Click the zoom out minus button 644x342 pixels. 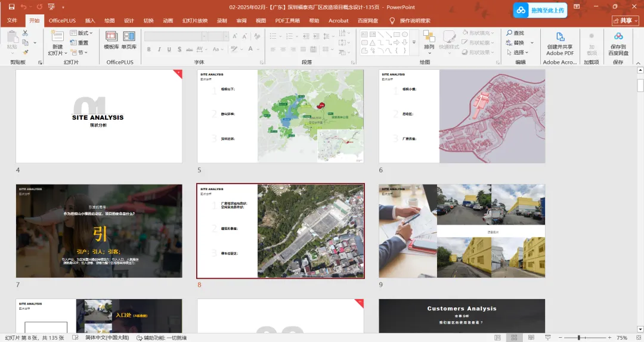(559, 337)
